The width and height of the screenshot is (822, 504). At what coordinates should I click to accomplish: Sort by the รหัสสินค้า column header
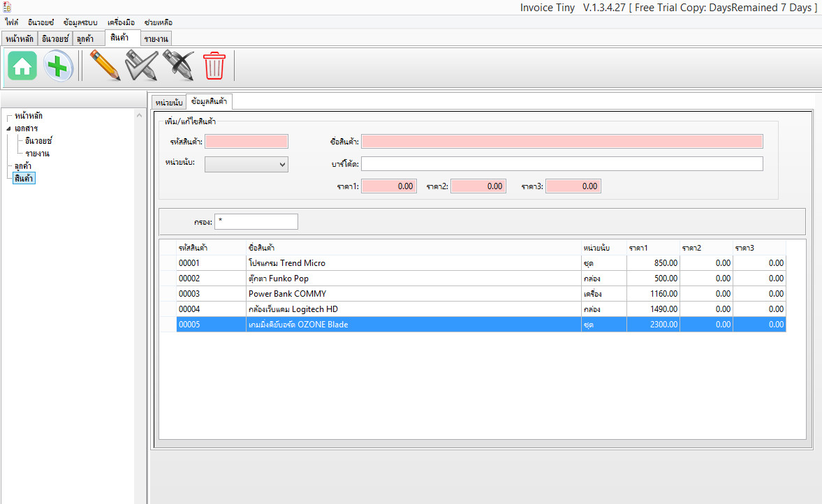point(212,248)
